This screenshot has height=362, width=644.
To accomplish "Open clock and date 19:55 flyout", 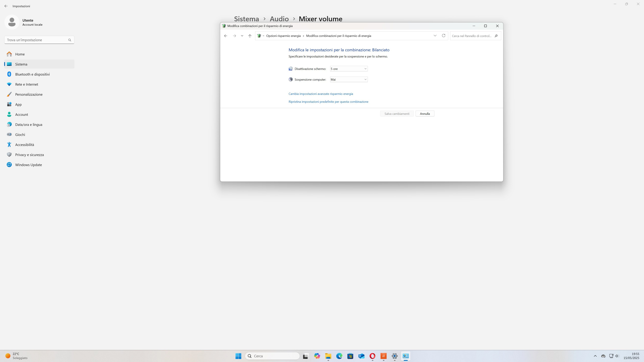I will click(x=631, y=356).
